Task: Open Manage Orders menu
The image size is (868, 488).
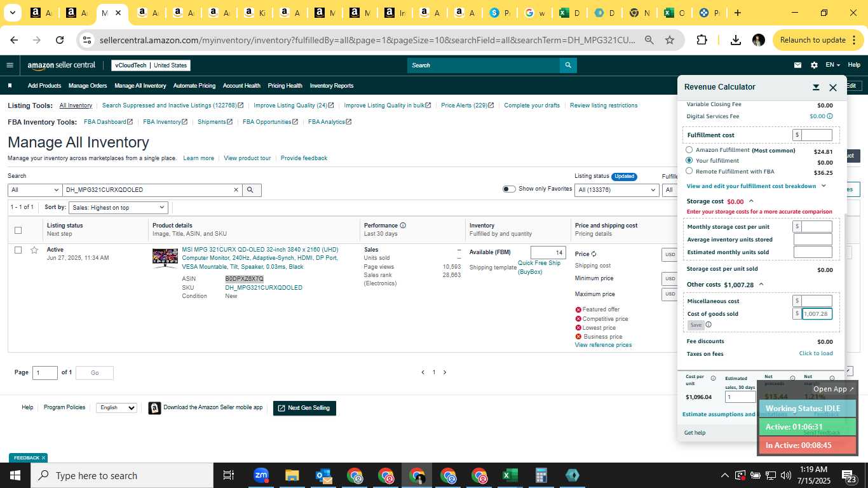Action: (88, 86)
